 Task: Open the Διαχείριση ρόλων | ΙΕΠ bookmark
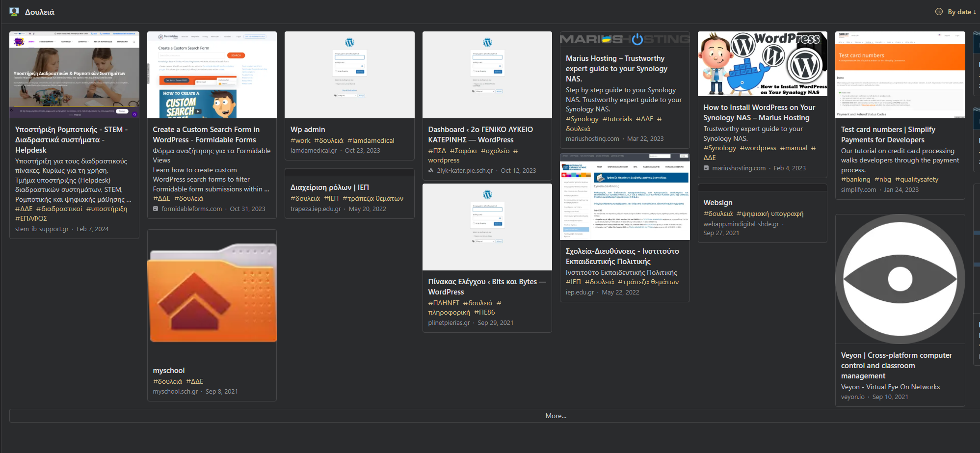pyautogui.click(x=330, y=187)
